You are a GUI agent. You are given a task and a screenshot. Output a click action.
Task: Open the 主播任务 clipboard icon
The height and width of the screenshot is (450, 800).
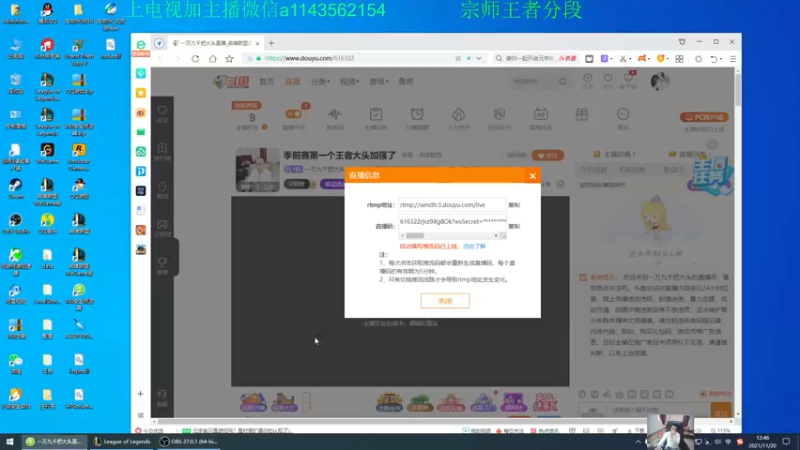point(376,115)
